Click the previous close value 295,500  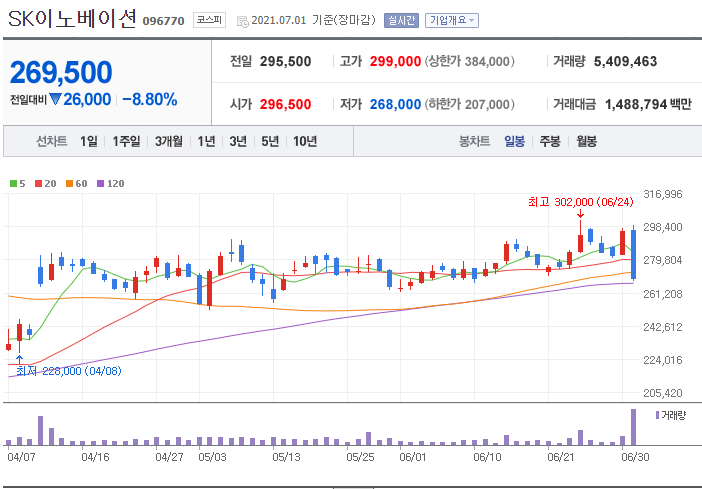[x=286, y=61]
